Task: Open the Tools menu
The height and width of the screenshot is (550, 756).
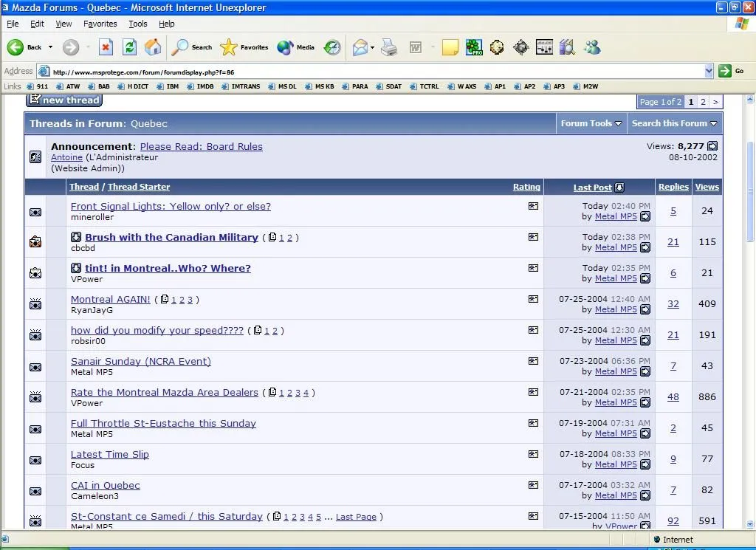Action: (138, 24)
